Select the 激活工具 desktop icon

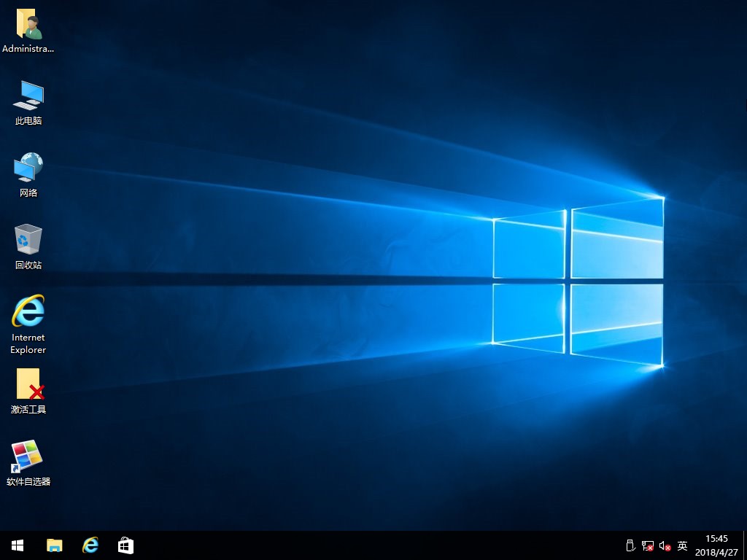pyautogui.click(x=28, y=391)
